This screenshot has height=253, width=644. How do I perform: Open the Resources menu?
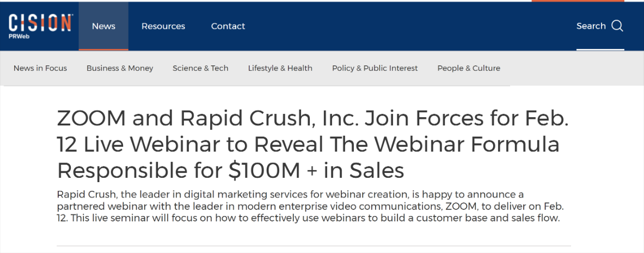163,26
